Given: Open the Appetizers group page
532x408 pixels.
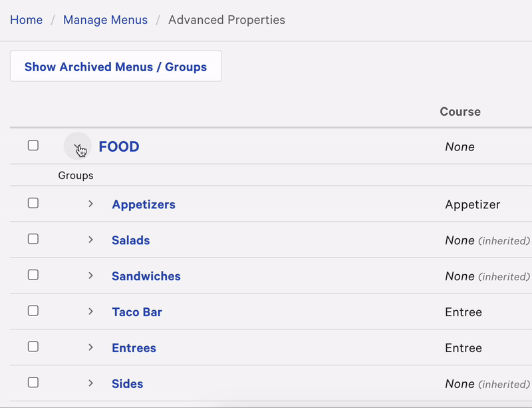Looking at the screenshot, I should (144, 204).
